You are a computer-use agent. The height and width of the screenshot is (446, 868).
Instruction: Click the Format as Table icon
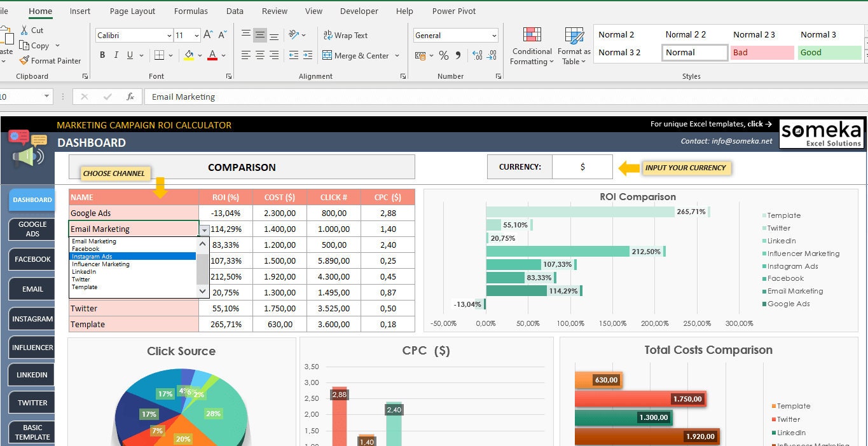coord(574,44)
